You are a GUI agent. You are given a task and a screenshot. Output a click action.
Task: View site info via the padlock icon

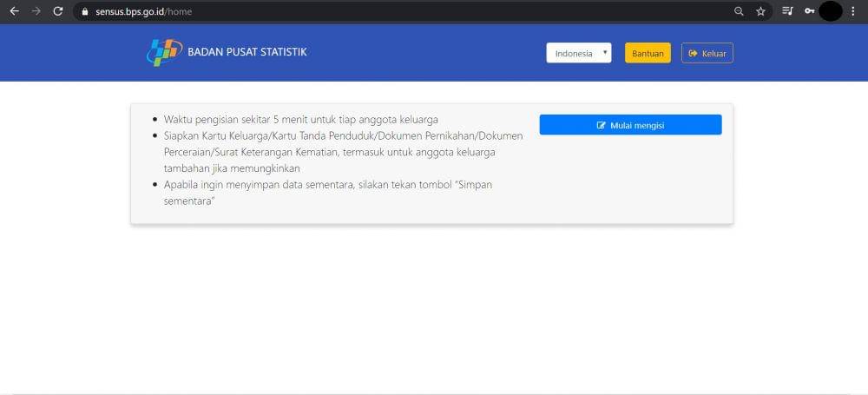[84, 11]
